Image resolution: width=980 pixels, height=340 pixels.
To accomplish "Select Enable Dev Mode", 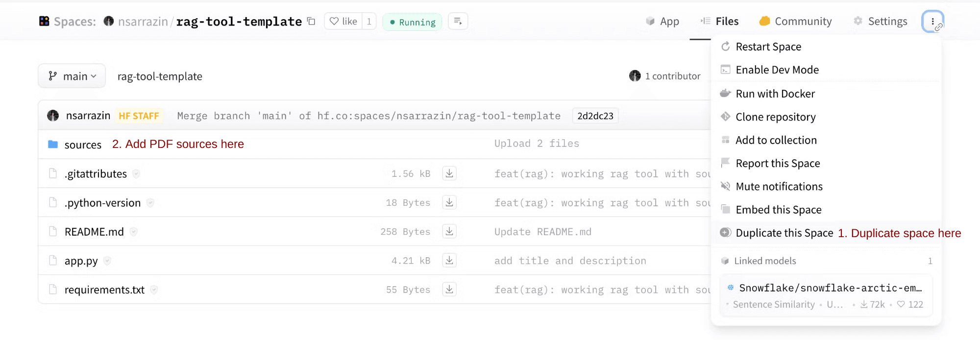I will point(827,70).
